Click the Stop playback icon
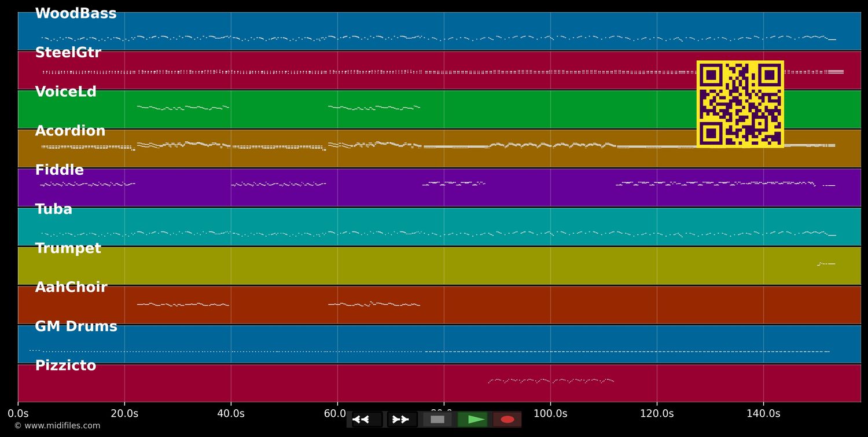Image resolution: width=868 pixels, height=437 pixels. [x=437, y=419]
